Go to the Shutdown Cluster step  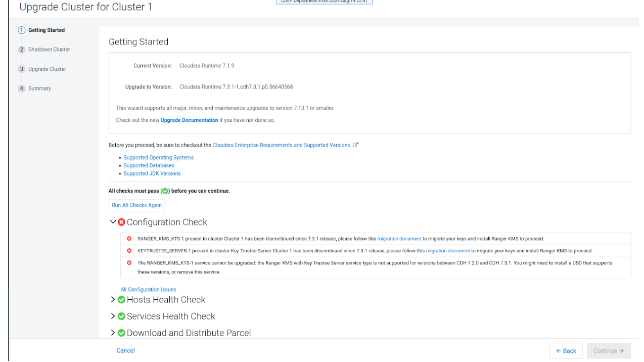(x=49, y=50)
